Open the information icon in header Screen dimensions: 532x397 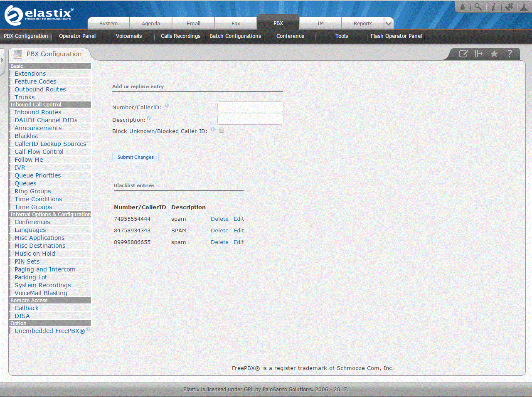493,7
